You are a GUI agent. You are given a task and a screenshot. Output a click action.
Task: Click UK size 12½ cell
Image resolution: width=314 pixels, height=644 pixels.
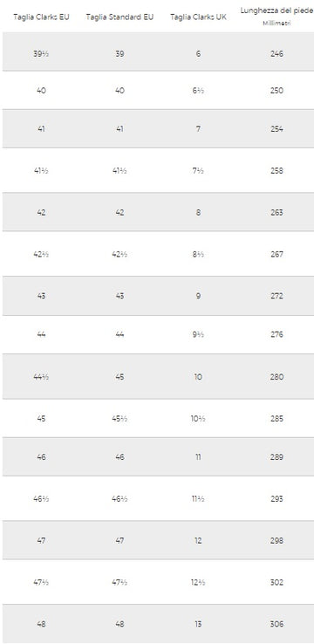[x=198, y=583]
